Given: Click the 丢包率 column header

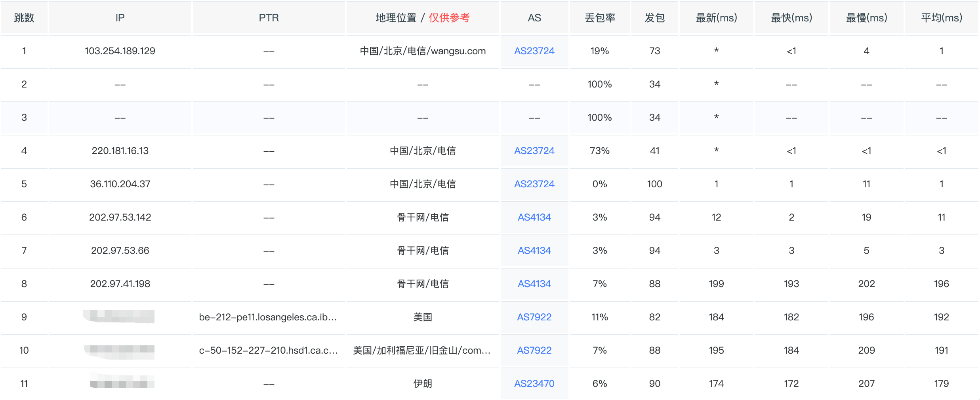Looking at the screenshot, I should pyautogui.click(x=600, y=18).
